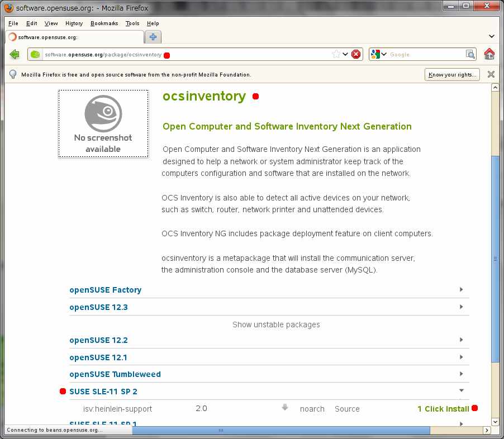504x439 pixels.
Task: Open the History menu
Action: tap(74, 23)
